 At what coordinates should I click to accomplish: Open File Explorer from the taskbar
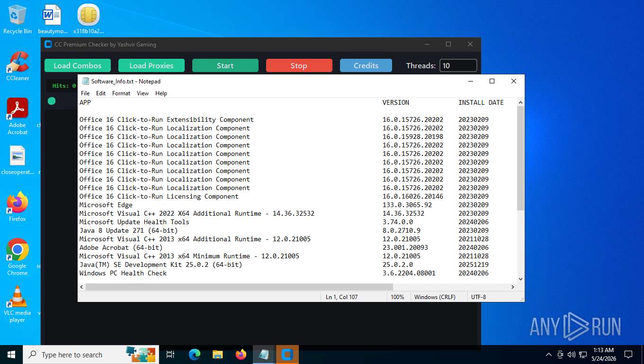[x=218, y=355]
